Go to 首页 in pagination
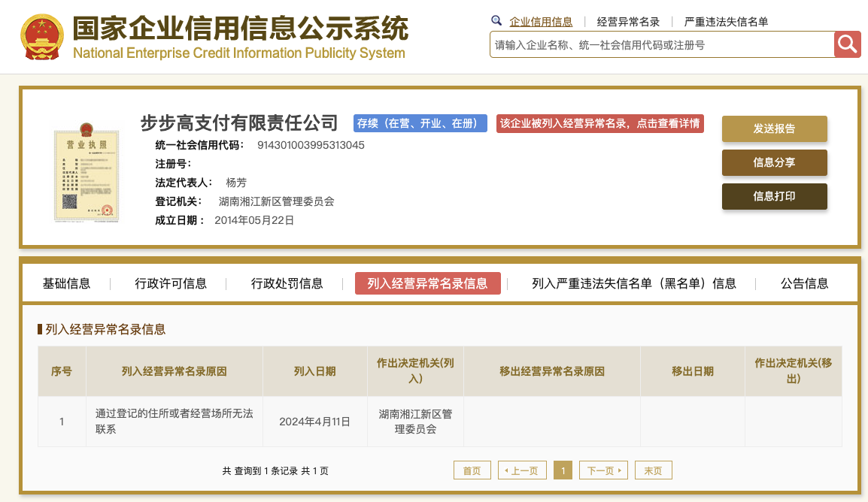Screen dimensions: 868x502 [x=472, y=470]
